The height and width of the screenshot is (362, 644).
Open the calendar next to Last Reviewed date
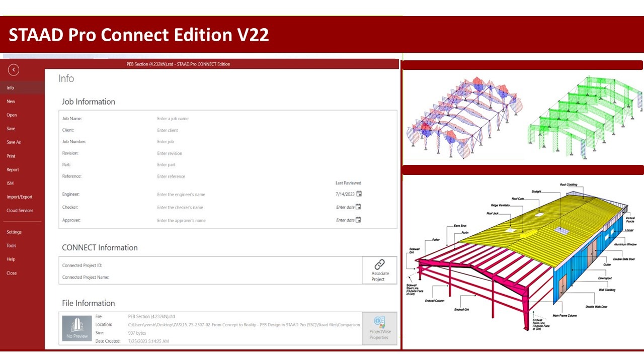359,194
